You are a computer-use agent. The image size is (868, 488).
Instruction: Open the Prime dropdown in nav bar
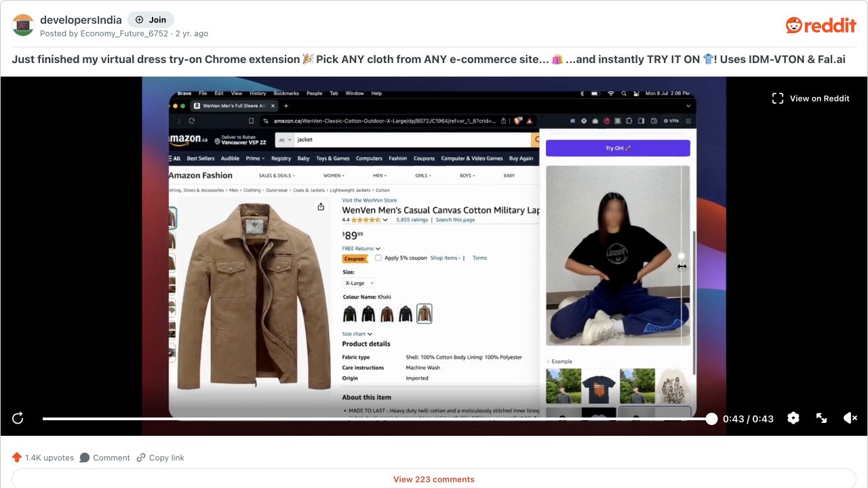[x=254, y=159]
